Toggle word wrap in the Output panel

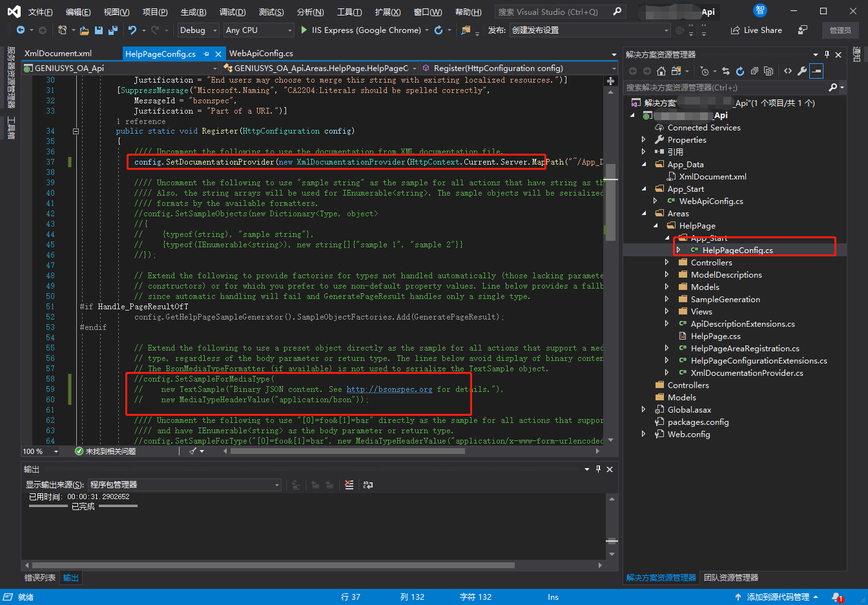[x=368, y=485]
